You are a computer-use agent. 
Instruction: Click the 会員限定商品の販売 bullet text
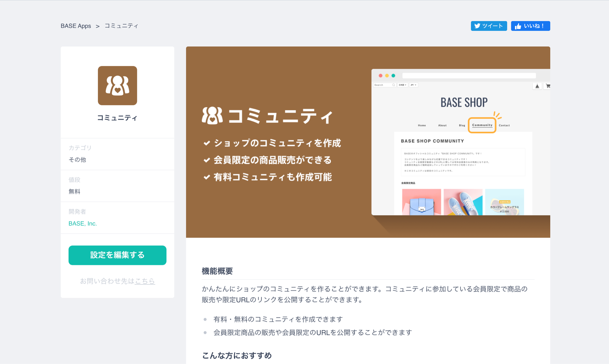tap(313, 333)
